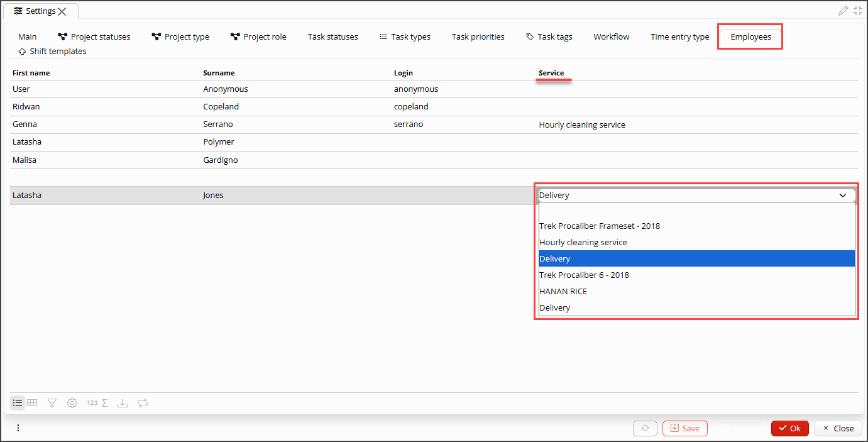
Task: Select HANAN RICE in the dropdown
Action: 697,291
